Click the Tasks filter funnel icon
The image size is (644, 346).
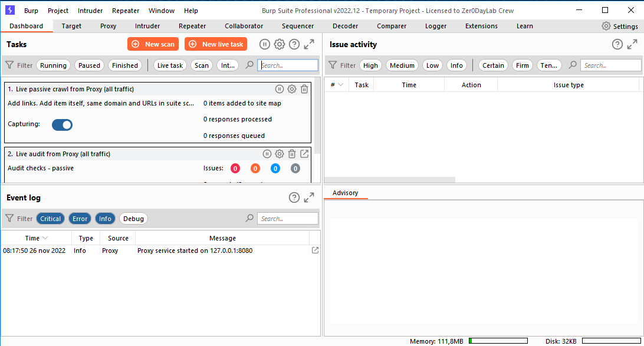9,65
